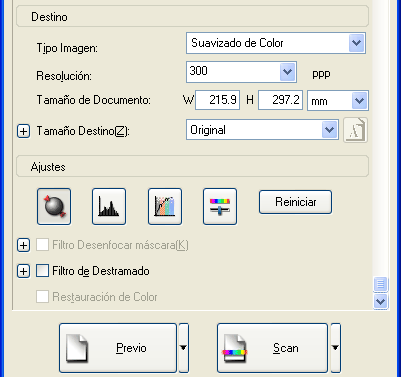The height and width of the screenshot is (377, 401).
Task: Click the Reiniciar button
Action: point(295,202)
